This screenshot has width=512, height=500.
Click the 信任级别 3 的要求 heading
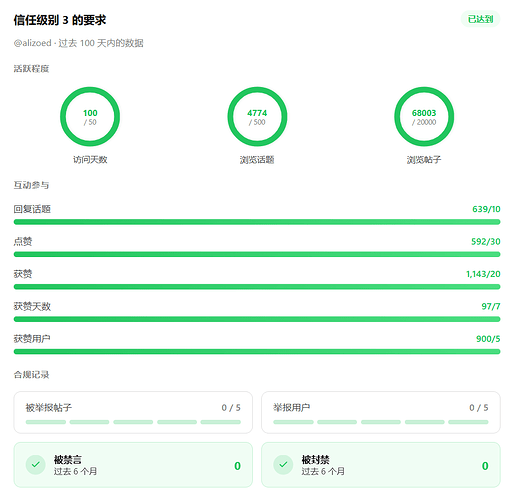[x=60, y=20]
